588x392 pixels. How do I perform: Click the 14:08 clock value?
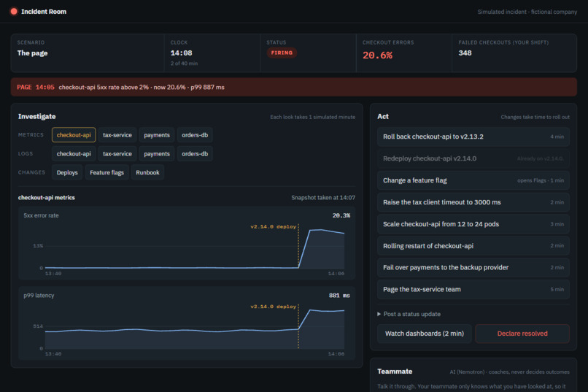click(181, 53)
